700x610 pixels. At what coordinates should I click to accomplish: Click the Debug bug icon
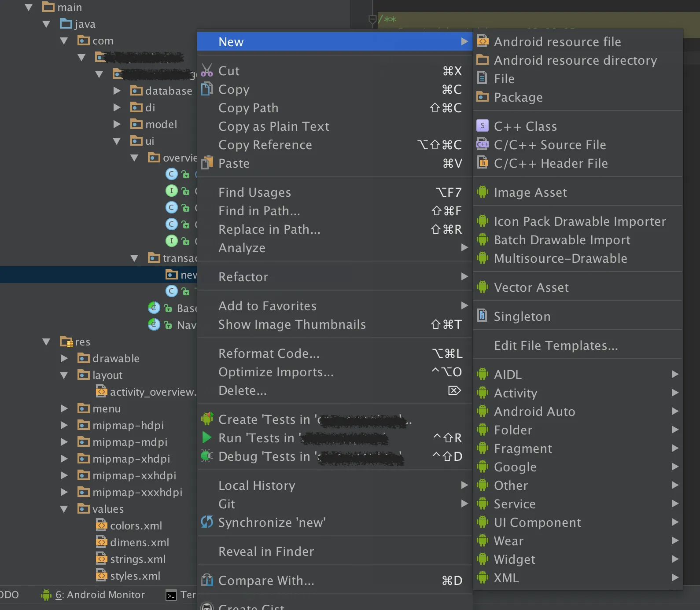click(207, 456)
